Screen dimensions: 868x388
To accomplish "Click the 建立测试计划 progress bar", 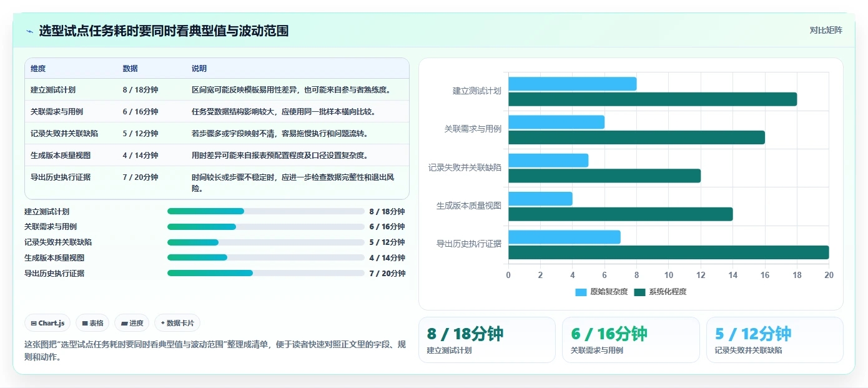I will point(266,211).
